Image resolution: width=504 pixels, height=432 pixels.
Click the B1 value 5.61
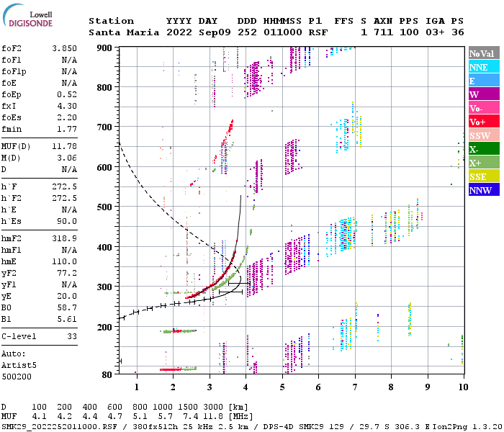pos(67,319)
